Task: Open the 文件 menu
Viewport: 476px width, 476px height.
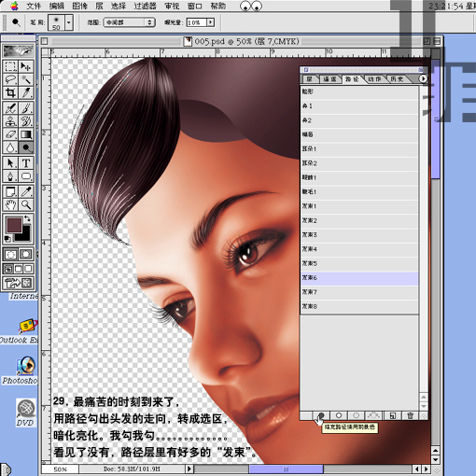Action: pos(34,6)
